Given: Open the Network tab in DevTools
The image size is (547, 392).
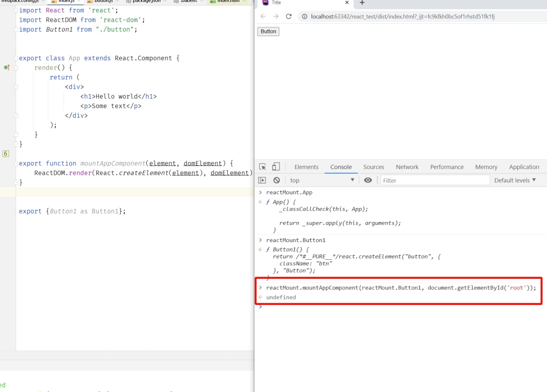Looking at the screenshot, I should [407, 167].
